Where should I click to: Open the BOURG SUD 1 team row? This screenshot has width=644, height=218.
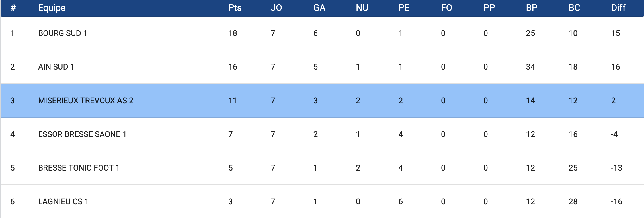click(63, 33)
